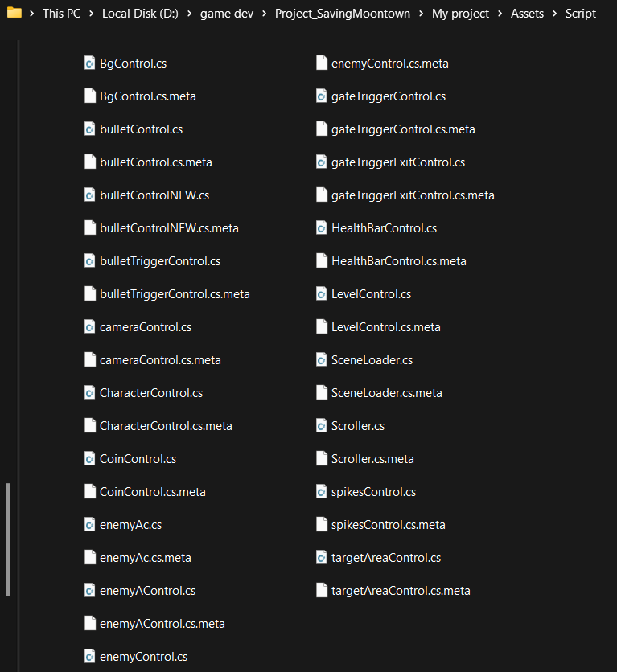Screen dimensions: 617x672
Task: Click the enemyAControl.cs file icon
Action: point(89,591)
